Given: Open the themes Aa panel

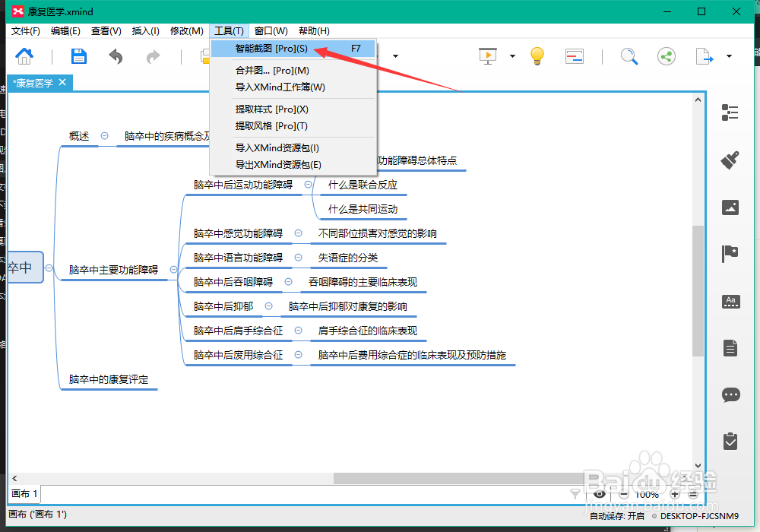Looking at the screenshot, I should pyautogui.click(x=730, y=302).
